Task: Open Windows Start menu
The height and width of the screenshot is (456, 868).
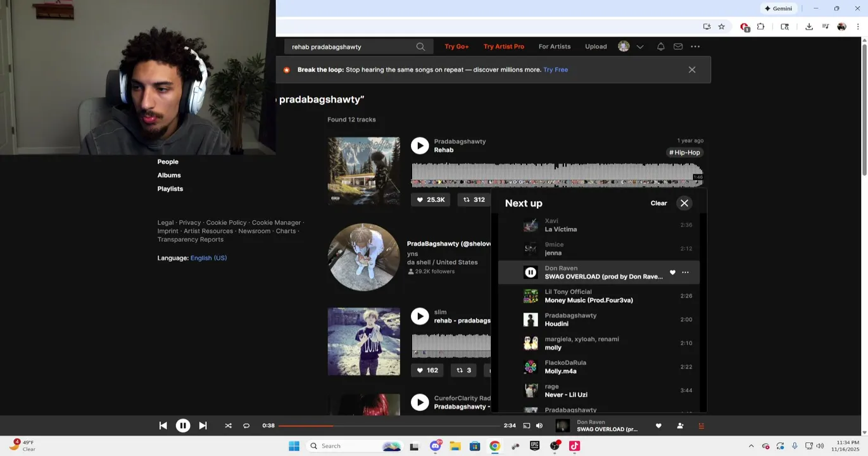Action: pos(294,446)
